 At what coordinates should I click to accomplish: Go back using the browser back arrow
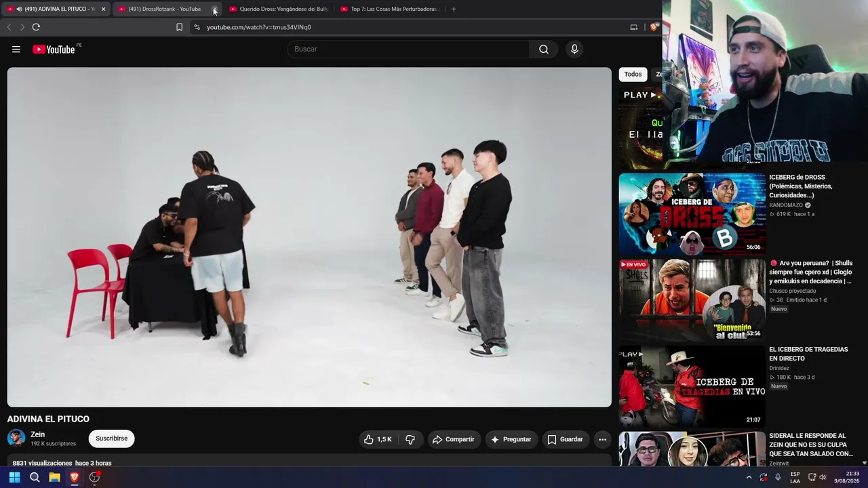(x=9, y=27)
